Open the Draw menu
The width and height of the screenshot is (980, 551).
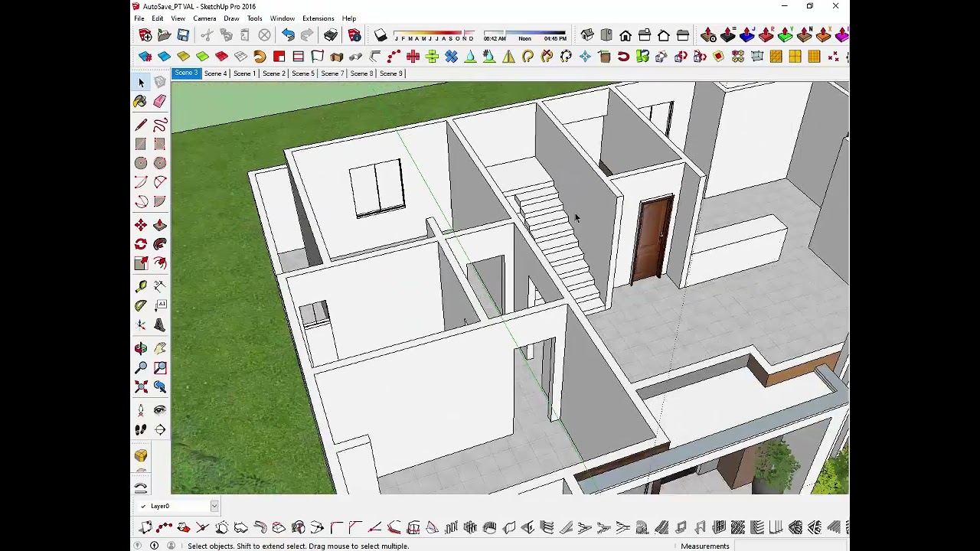pyautogui.click(x=231, y=18)
